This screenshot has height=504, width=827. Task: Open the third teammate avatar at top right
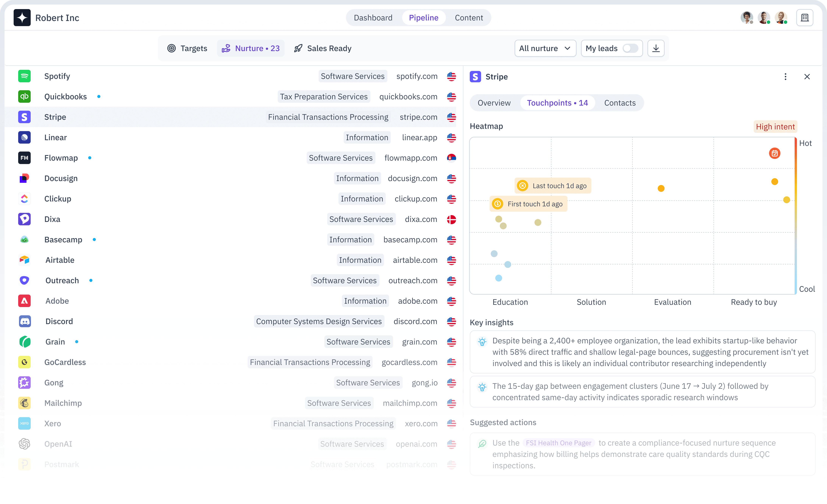pyautogui.click(x=781, y=17)
